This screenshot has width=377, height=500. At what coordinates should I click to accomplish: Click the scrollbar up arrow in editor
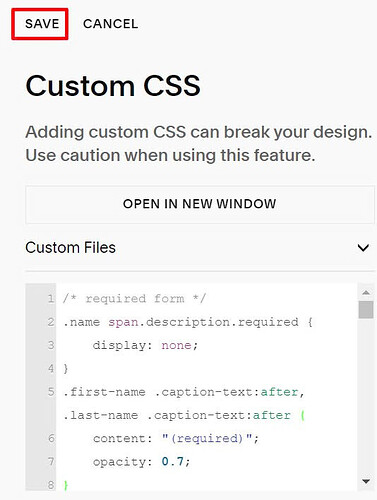tap(366, 293)
